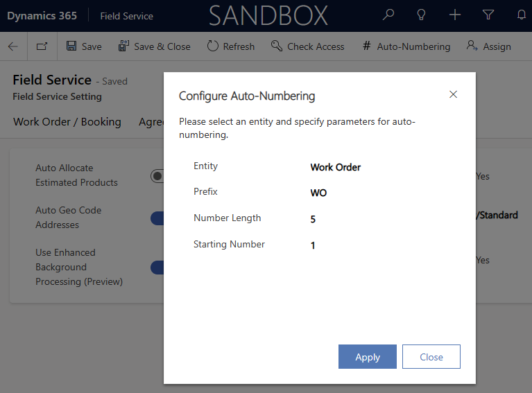Click the Refresh circular arrow icon
Viewport: 532px width, 393px height.
pyautogui.click(x=213, y=46)
